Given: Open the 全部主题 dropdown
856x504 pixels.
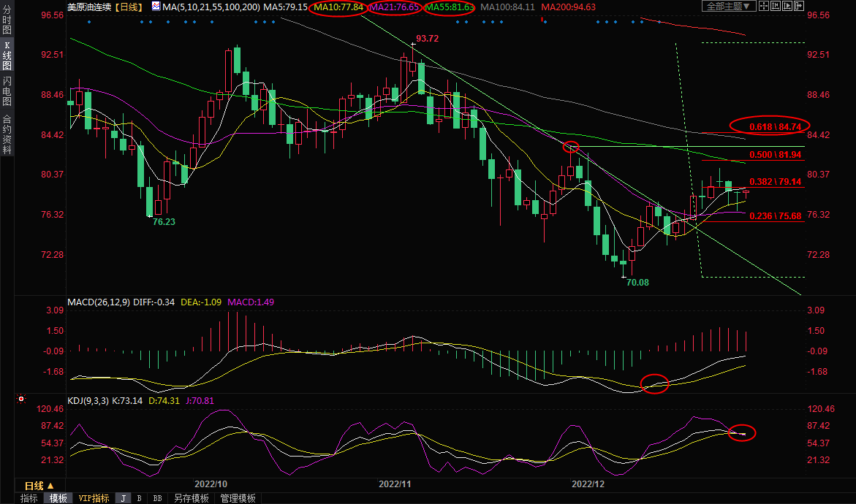Looking at the screenshot, I should point(727,7).
